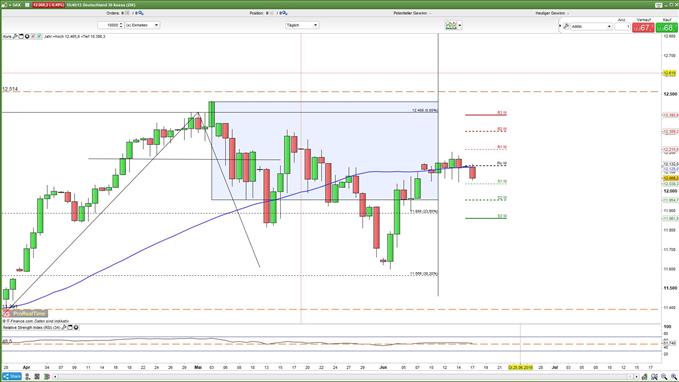Click the position search icon in top bar
This screenshot has width=679, height=382.
click(284, 13)
